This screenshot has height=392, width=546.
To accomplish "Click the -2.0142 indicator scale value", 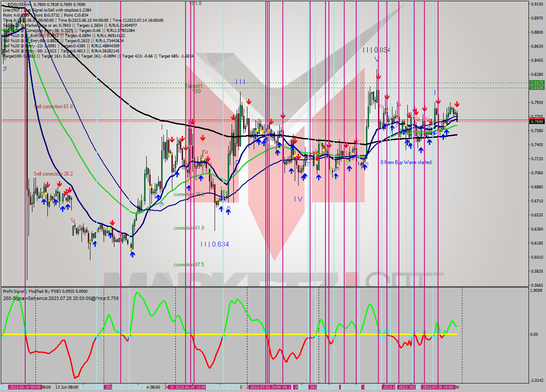I will click(537, 380).
